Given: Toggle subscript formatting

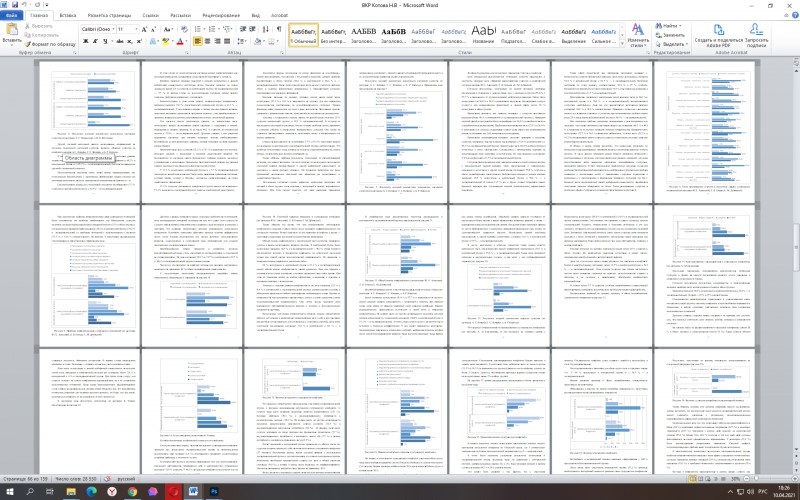Looking at the screenshot, I should tap(131, 41).
